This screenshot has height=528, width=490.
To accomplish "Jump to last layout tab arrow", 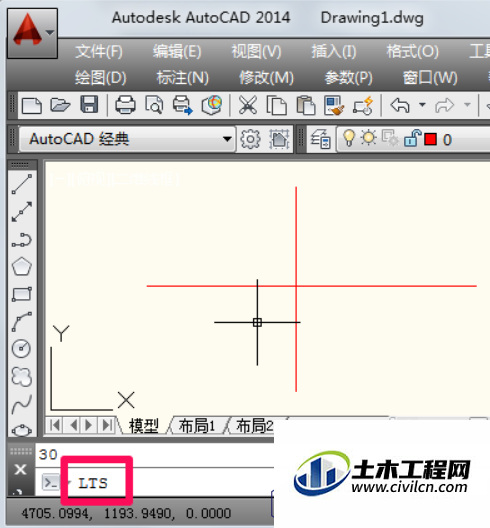I will click(x=107, y=425).
